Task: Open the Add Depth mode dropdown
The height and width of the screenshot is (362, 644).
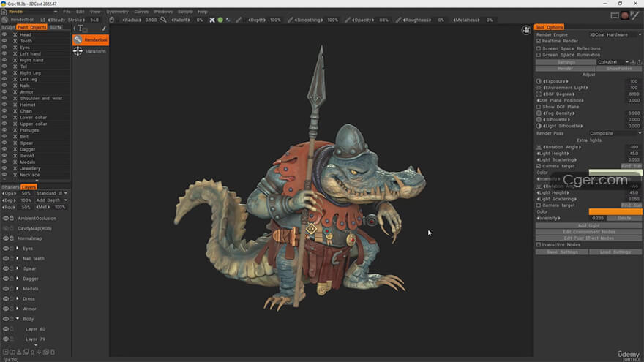Action: (x=52, y=200)
